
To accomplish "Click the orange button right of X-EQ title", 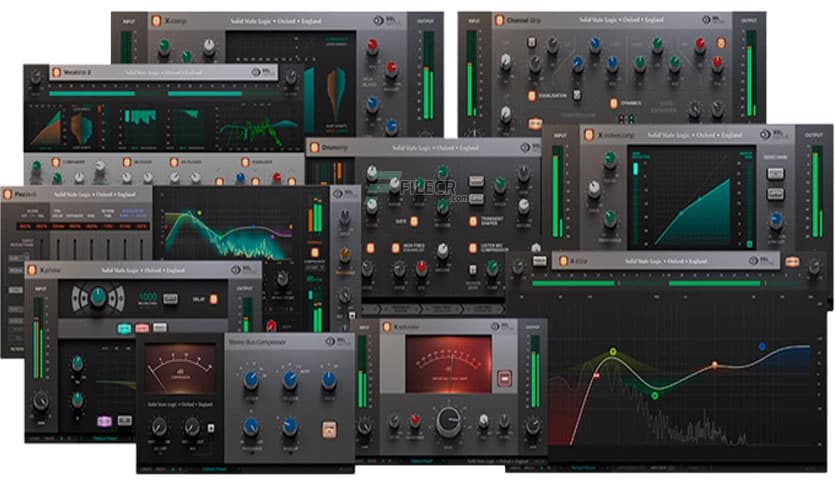I will coord(792,262).
